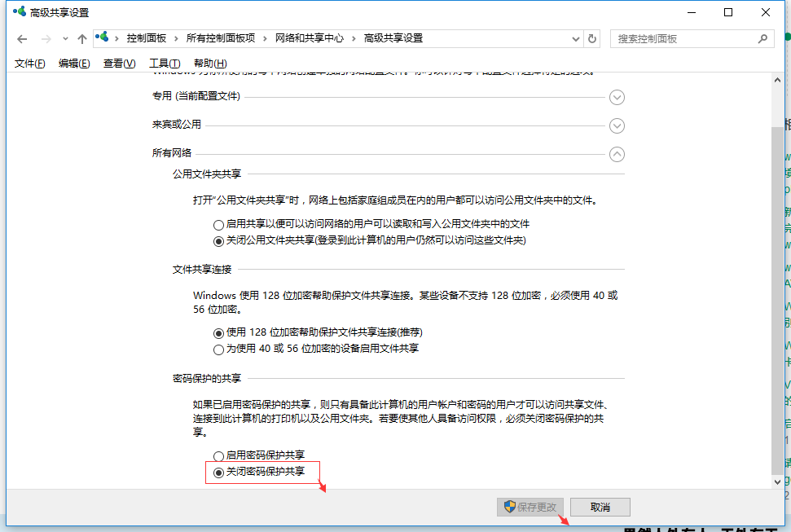
Task: Open the chevron after 网络和共享中心 breadcrumb
Action: point(354,39)
